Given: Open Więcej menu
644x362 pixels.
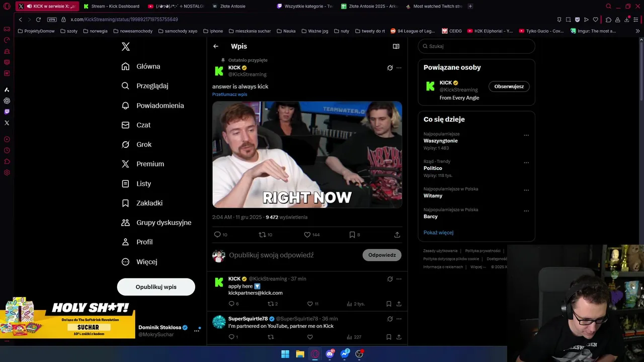Looking at the screenshot, I should click(139, 262).
